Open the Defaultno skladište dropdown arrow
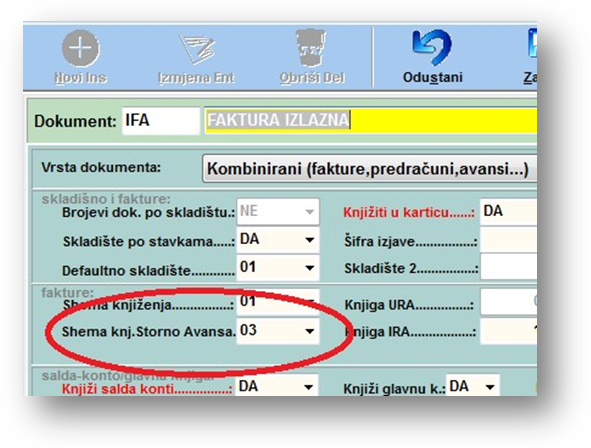Screen dimensions: 591x448 coord(309,268)
